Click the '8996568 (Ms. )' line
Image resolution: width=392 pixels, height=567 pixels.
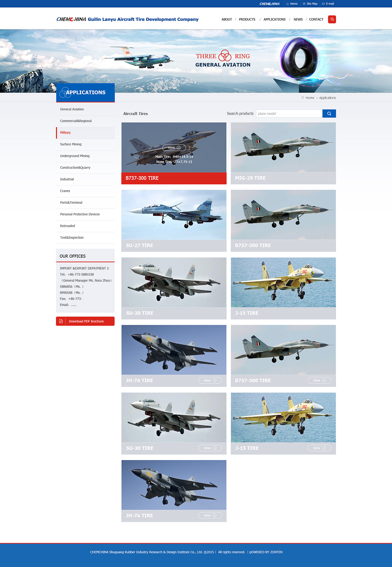click(72, 293)
